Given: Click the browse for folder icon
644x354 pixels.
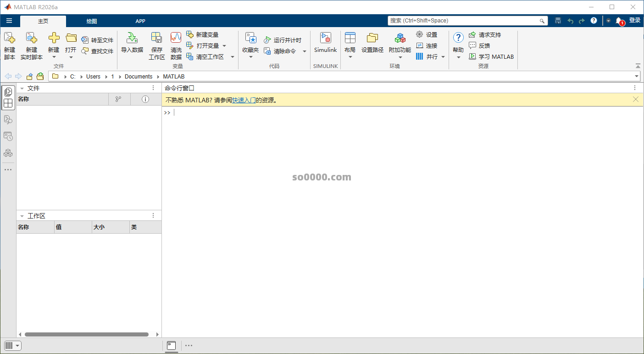Looking at the screenshot, I should click(40, 77).
